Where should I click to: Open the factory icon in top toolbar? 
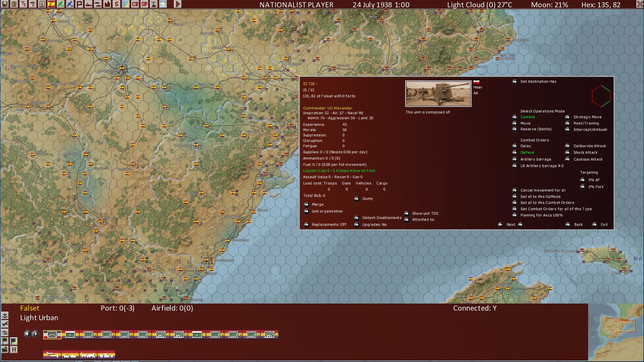point(107,4)
